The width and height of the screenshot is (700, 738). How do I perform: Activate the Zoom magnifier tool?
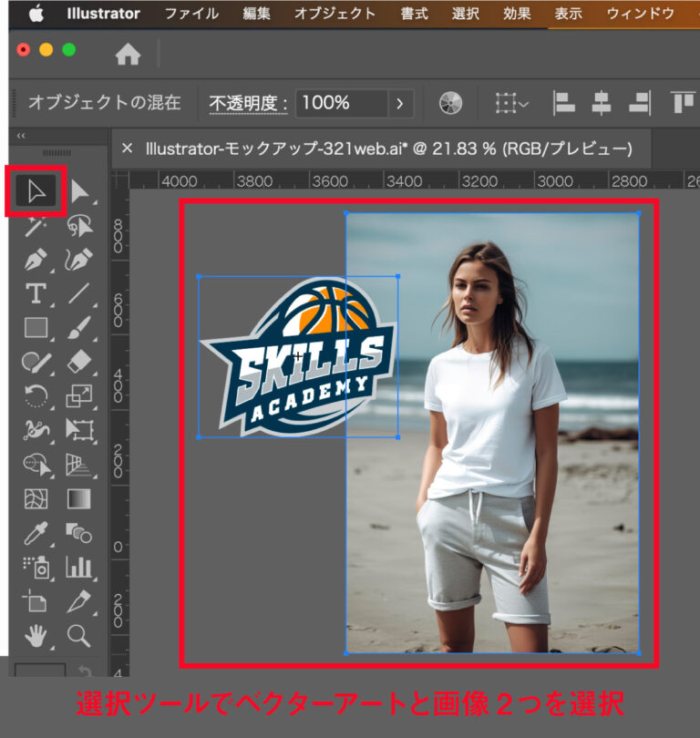tap(80, 635)
